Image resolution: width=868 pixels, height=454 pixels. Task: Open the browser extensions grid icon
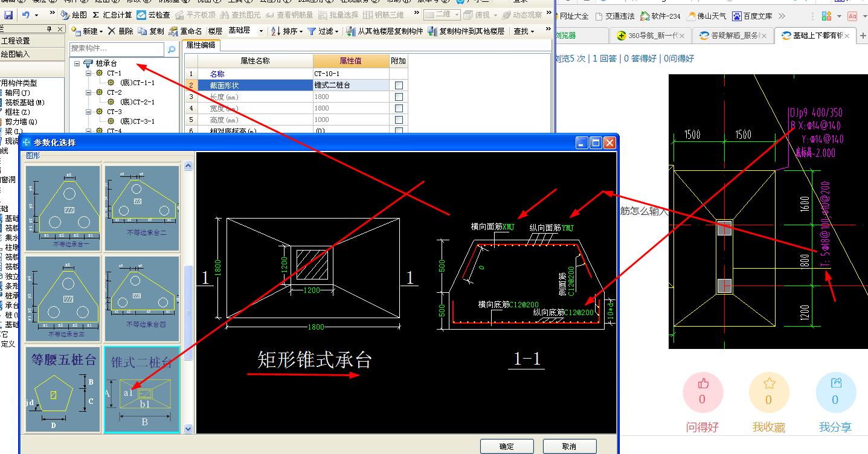[828, 16]
